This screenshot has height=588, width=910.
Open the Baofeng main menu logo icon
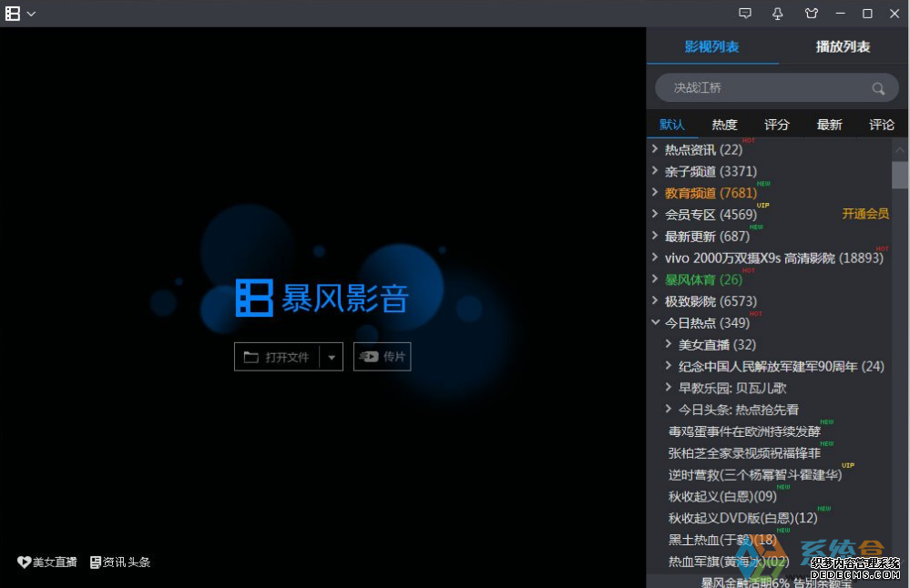tap(13, 14)
